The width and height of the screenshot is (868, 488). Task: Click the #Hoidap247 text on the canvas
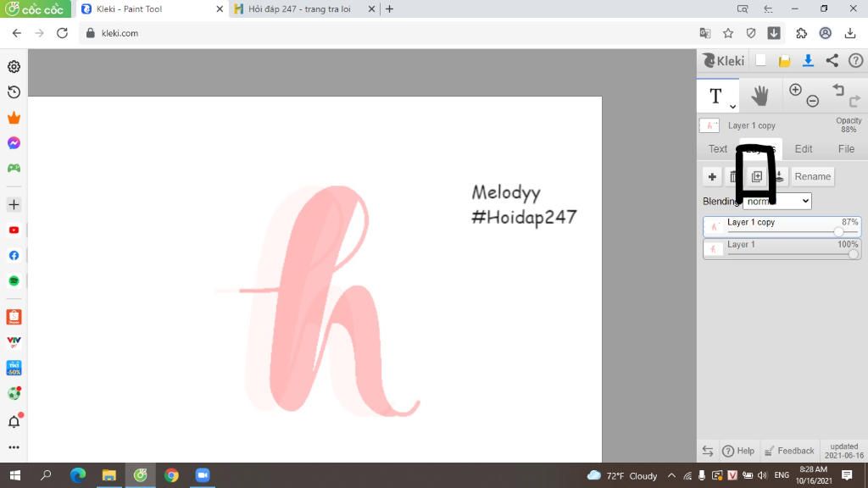tap(524, 216)
